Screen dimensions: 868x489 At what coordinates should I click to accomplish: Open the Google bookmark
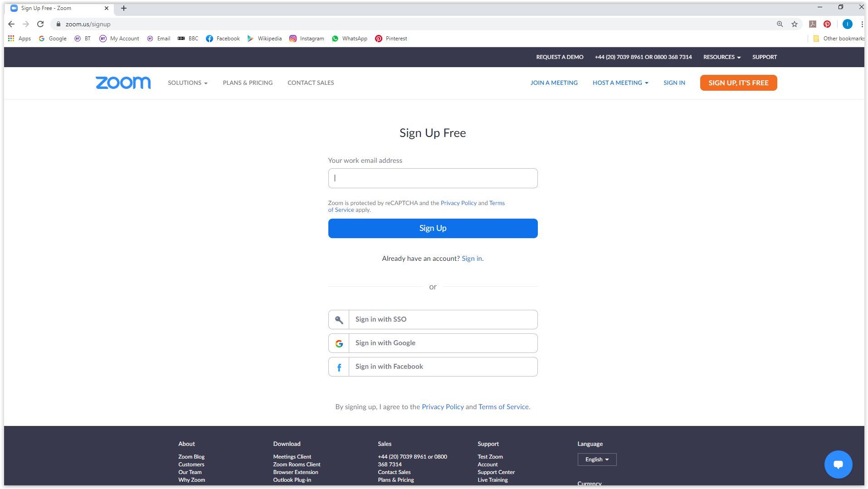53,39
